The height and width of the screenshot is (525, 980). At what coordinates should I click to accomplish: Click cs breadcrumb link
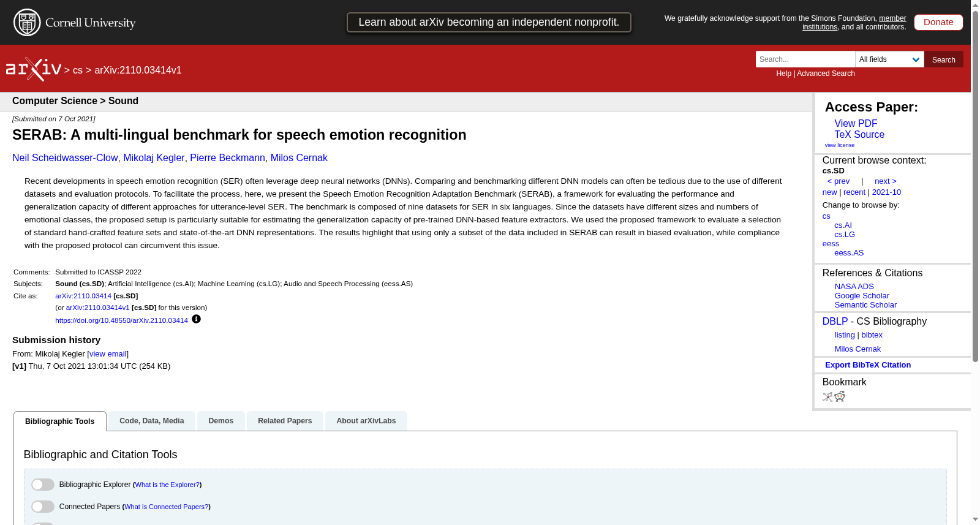77,70
